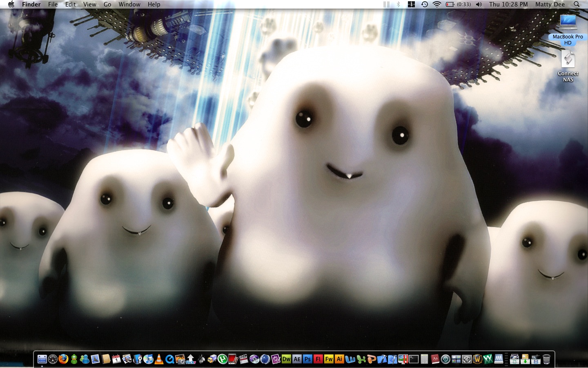Open System Preferences from the Dock
The height and width of the screenshot is (368, 588).
[467, 359]
